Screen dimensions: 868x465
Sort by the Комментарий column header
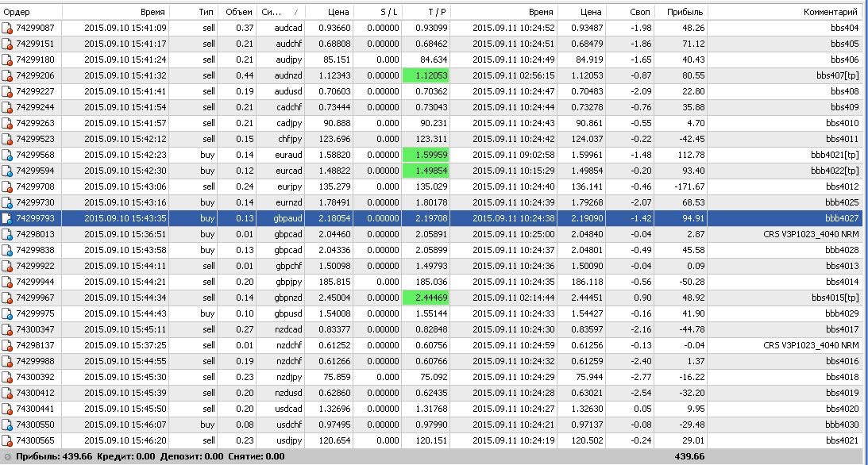pos(785,12)
